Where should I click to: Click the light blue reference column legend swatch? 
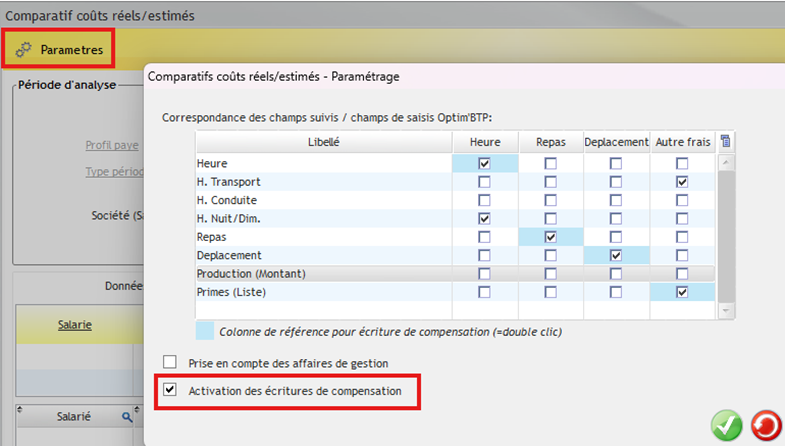tap(205, 331)
